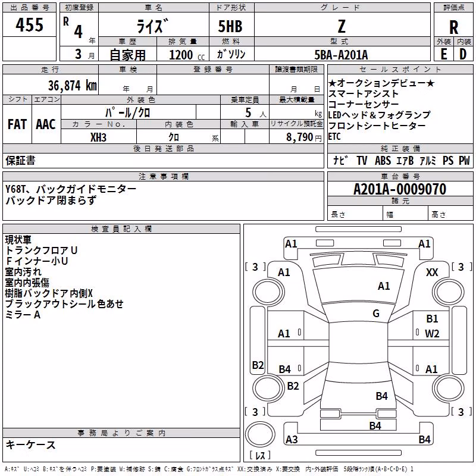Select アルミ equipment entry
The width and height of the screenshot is (476, 476).
tap(428, 160)
